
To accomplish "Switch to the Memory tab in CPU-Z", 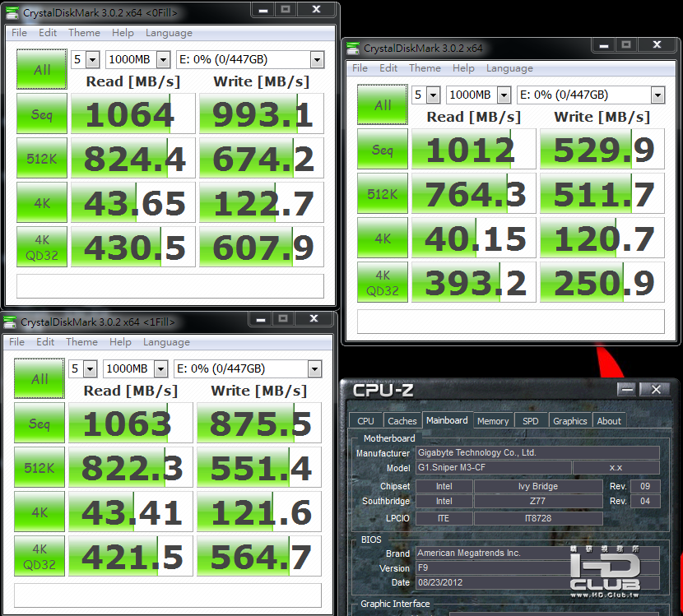I will click(x=493, y=420).
